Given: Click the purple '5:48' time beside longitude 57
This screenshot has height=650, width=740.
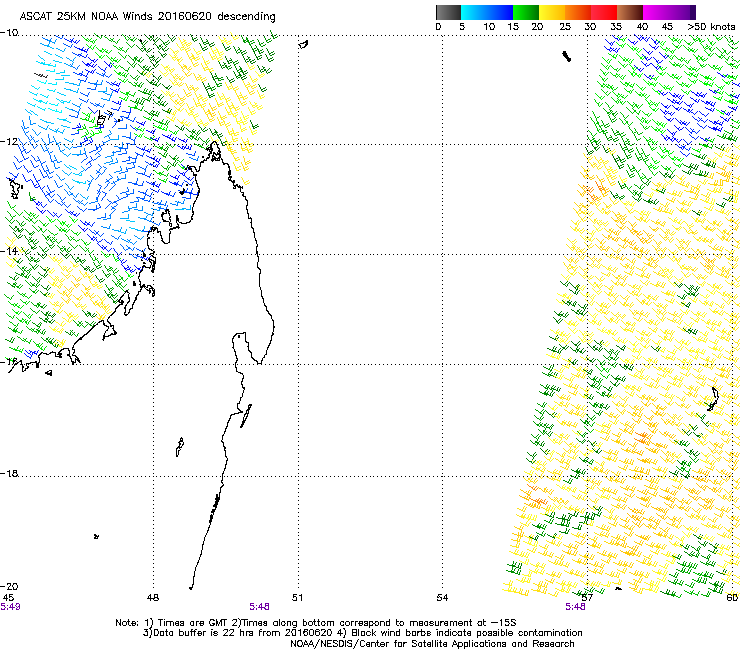Looking at the screenshot, I should (x=575, y=607).
